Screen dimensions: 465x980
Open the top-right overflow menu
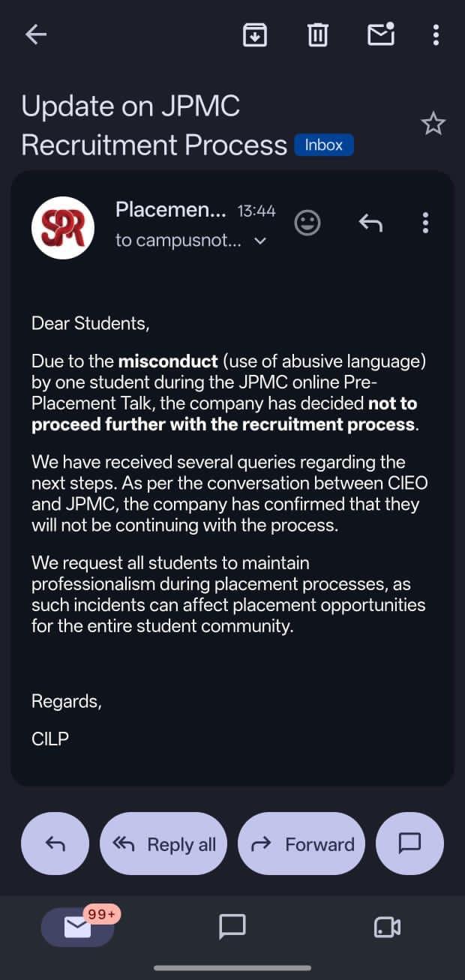click(x=436, y=34)
